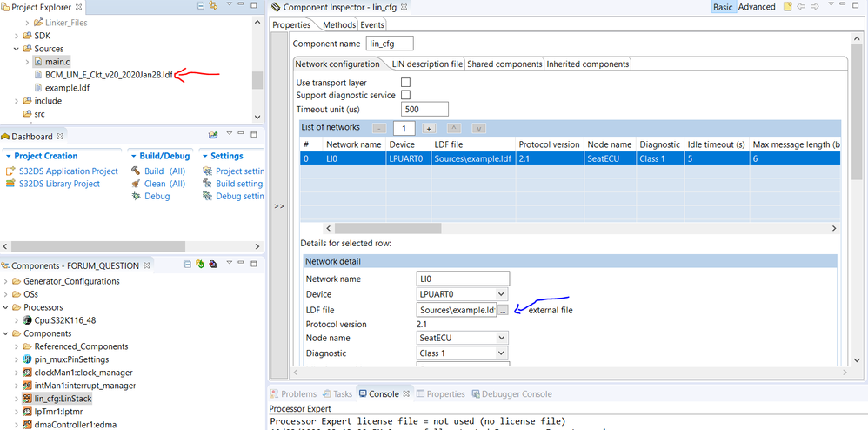Open the Device dropdown in Network detail
The height and width of the screenshot is (430, 868).
coord(501,294)
